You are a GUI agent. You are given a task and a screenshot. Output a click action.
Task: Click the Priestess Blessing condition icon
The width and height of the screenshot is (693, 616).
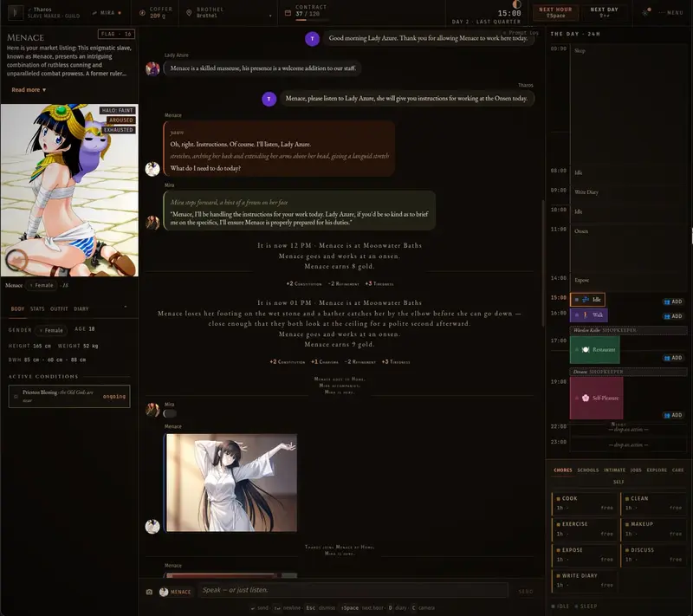click(x=16, y=396)
